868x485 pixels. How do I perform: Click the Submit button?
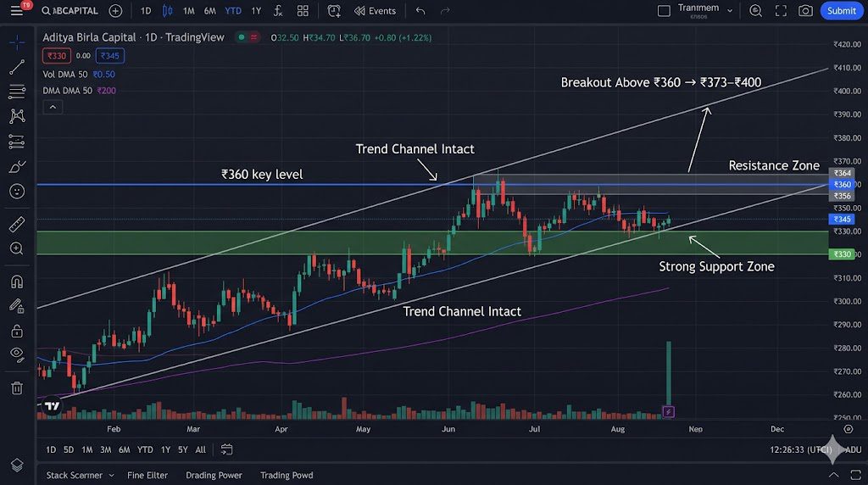click(842, 10)
